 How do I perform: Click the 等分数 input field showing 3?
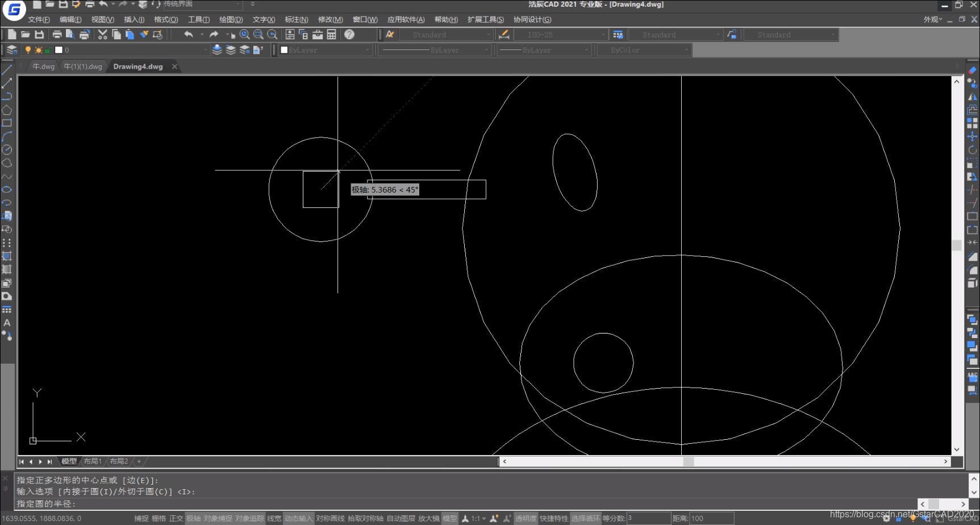pos(648,518)
